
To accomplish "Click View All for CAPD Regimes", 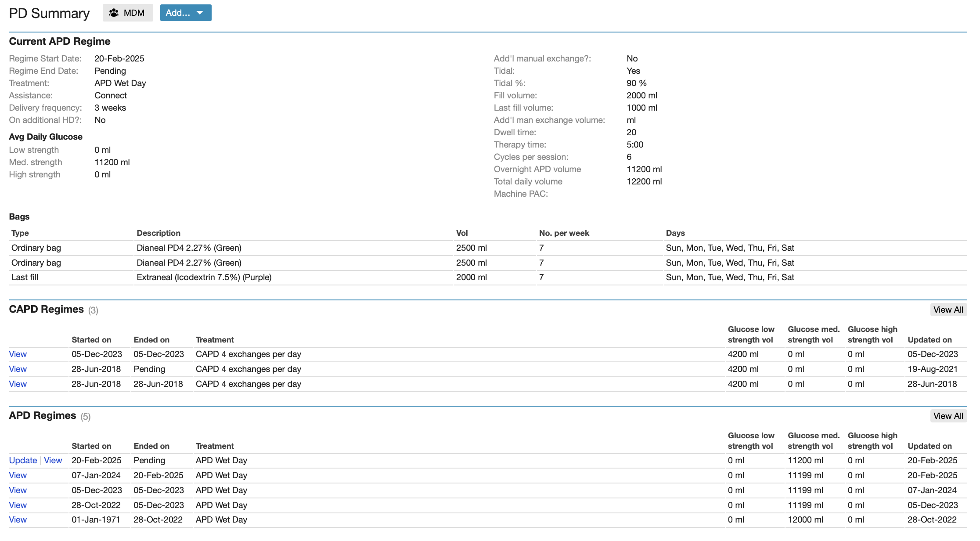I will click(948, 310).
